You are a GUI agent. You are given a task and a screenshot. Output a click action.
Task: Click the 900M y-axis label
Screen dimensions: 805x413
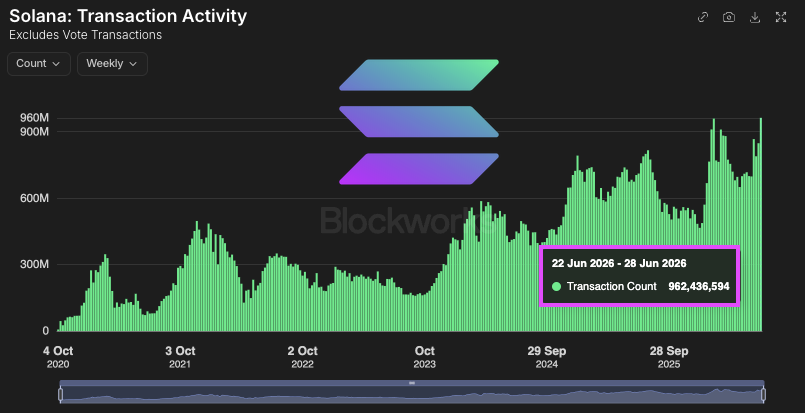(34, 132)
